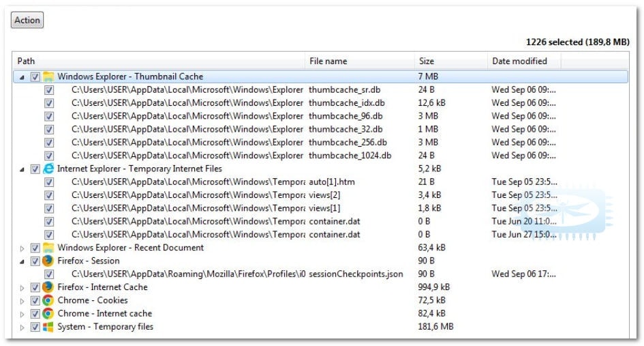Uncheck Windows Explorer - Thumbnail Cache group
Viewport: 644px width, 346px height.
pos(35,76)
